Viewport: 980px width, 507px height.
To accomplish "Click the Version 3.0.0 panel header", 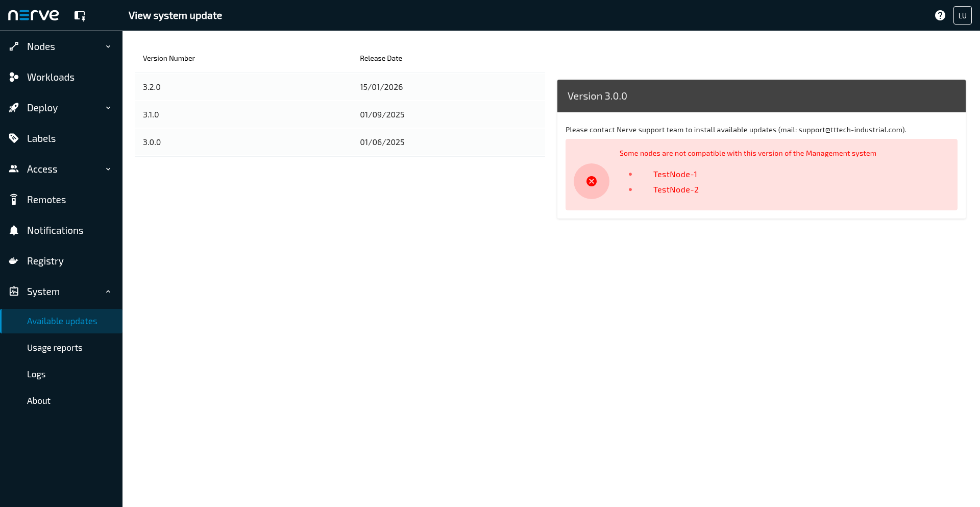I will [762, 96].
